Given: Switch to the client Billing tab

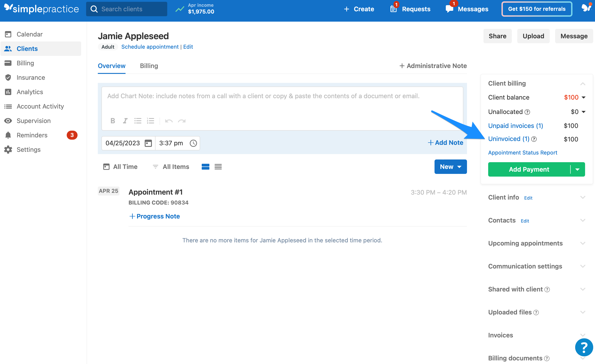Looking at the screenshot, I should [149, 66].
